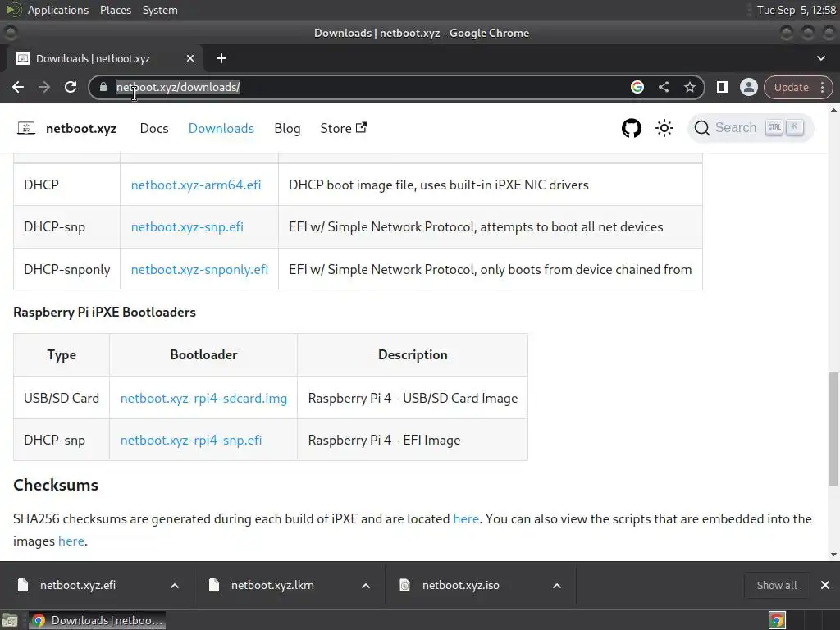
Task: Click scrollbar up arrow
Action: [x=833, y=110]
